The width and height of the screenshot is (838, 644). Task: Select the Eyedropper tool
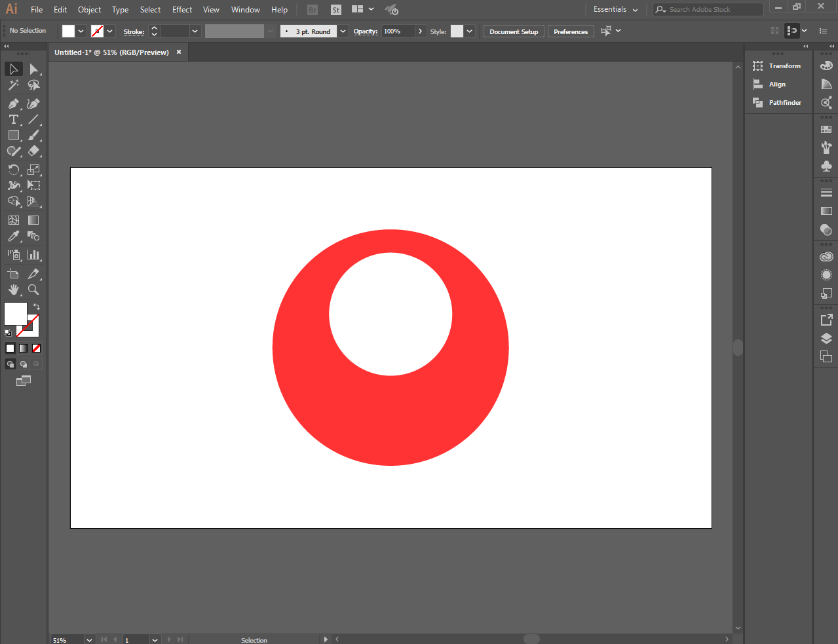click(14, 236)
